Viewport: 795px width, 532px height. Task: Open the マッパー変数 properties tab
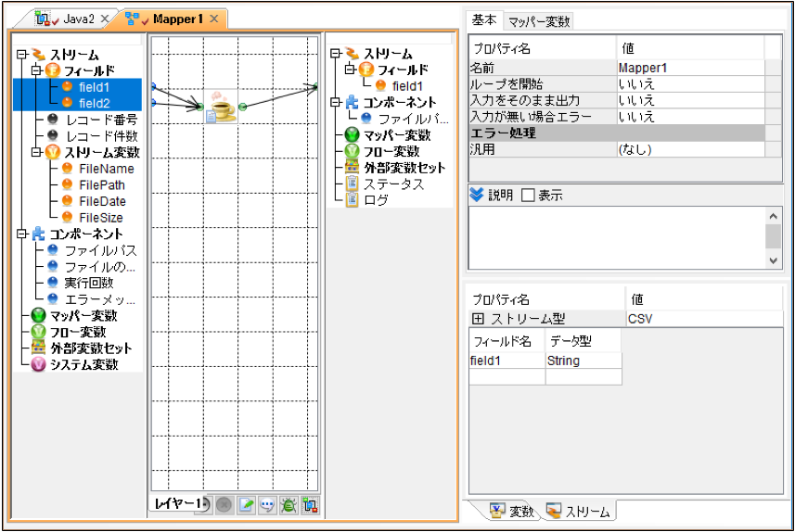tap(539, 21)
